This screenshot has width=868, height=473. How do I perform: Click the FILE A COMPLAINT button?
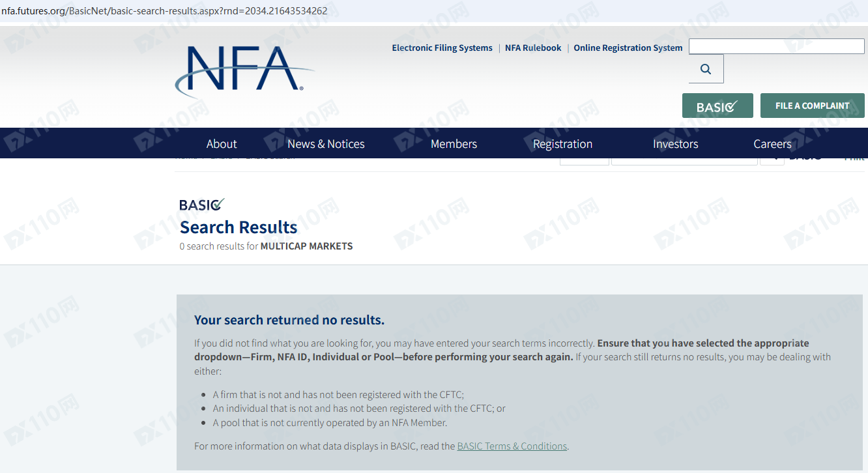(813, 106)
